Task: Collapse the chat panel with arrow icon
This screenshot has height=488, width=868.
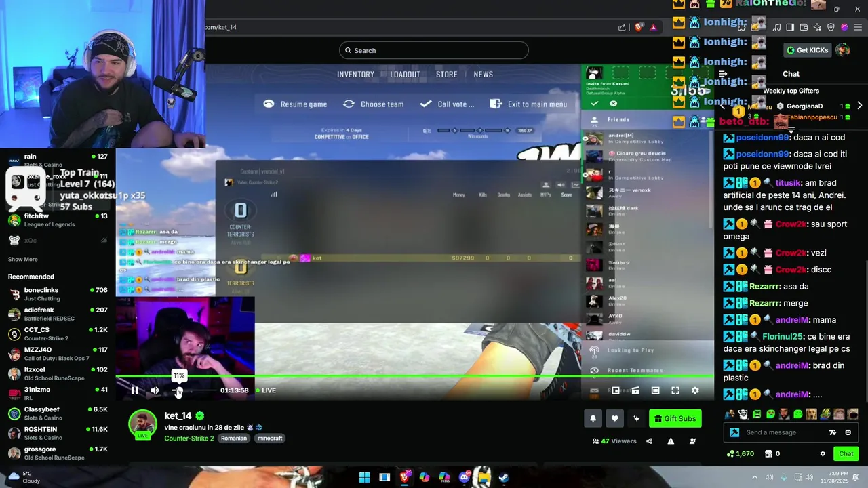Action: [x=723, y=74]
